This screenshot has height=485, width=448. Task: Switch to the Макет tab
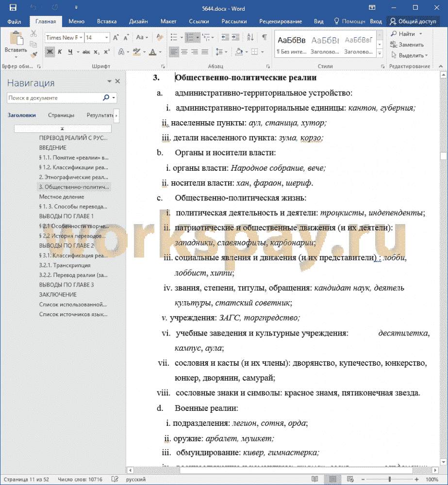tap(168, 21)
